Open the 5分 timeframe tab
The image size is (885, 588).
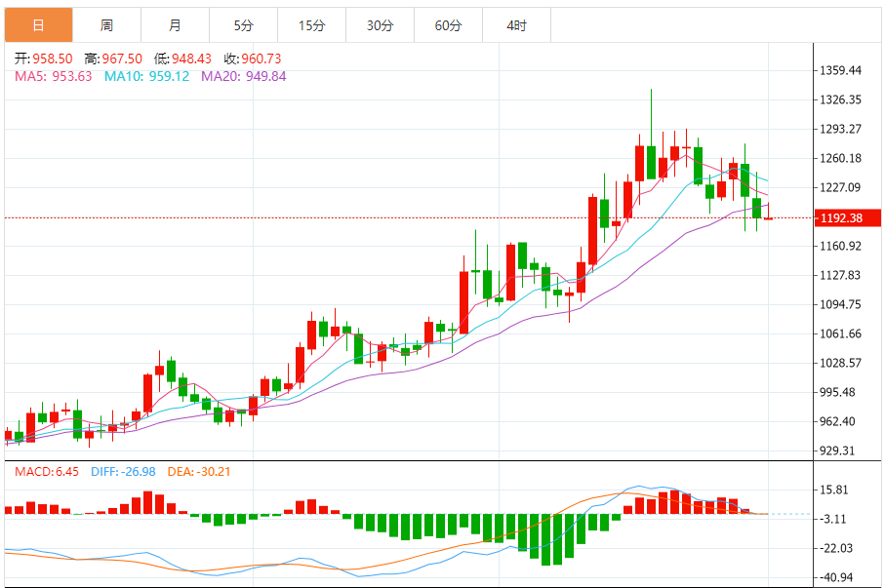[243, 25]
